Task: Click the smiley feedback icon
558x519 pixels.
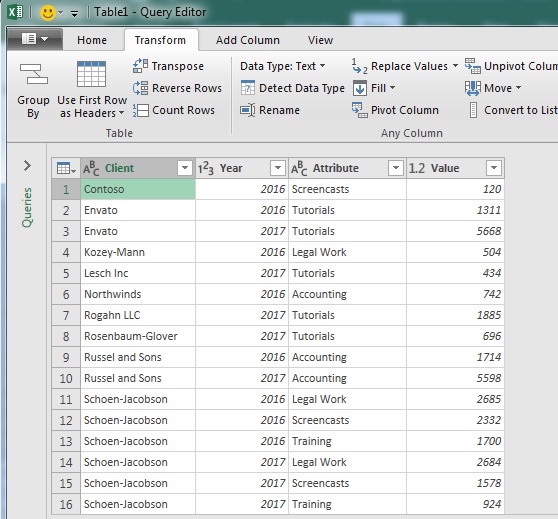Action: pyautogui.click(x=47, y=13)
